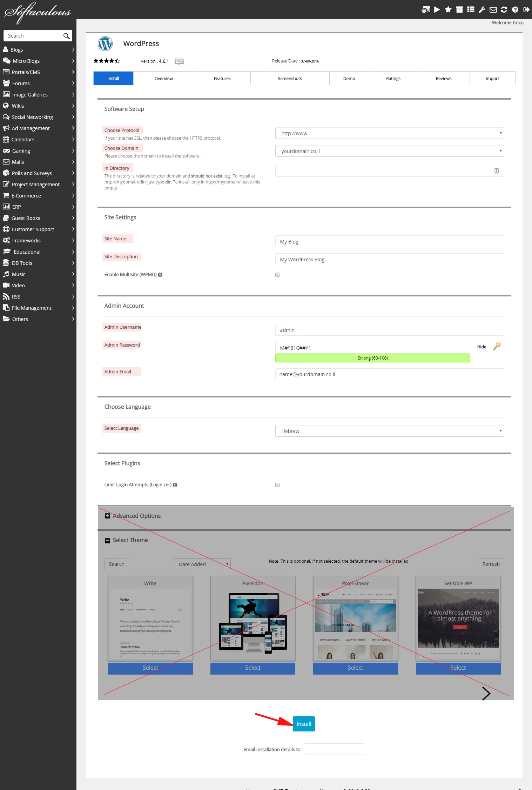Image resolution: width=532 pixels, height=790 pixels.
Task: Tick the Limit Login Attempts (Loginizer) checkbox
Action: (x=277, y=485)
